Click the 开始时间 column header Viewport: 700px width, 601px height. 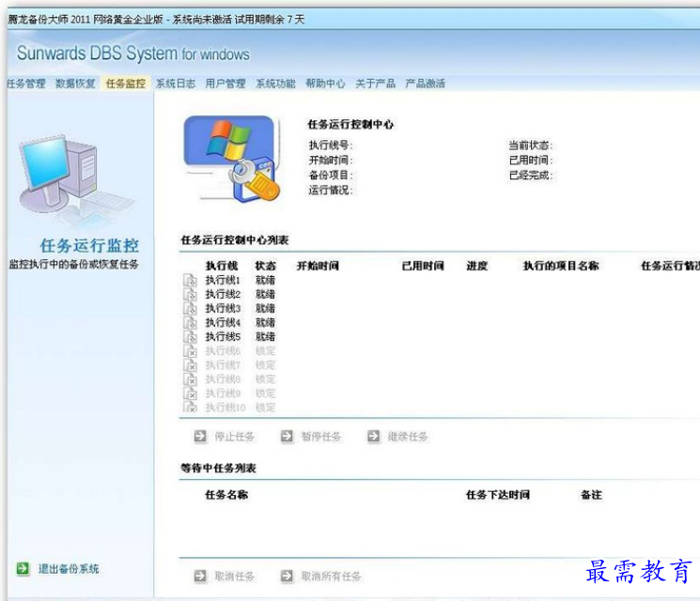[318, 266]
